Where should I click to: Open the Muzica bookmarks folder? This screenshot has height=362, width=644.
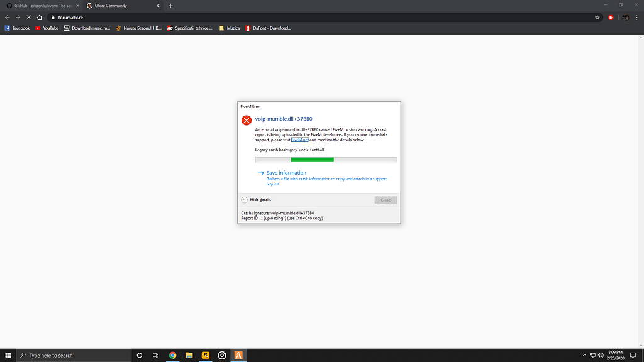(229, 28)
